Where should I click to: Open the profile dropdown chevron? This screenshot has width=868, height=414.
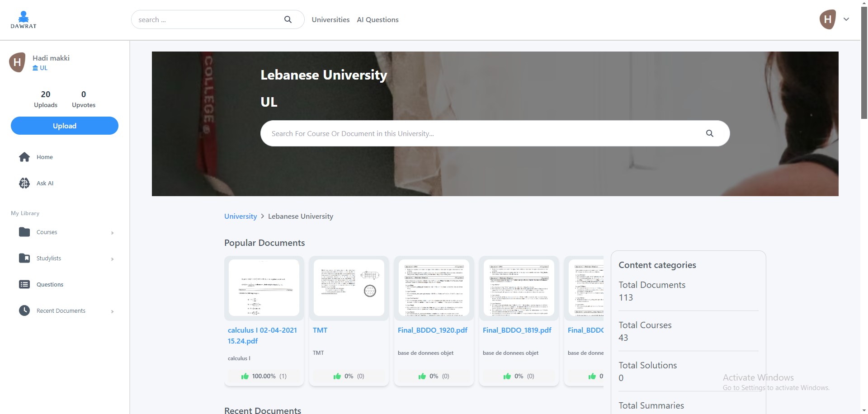tap(846, 19)
